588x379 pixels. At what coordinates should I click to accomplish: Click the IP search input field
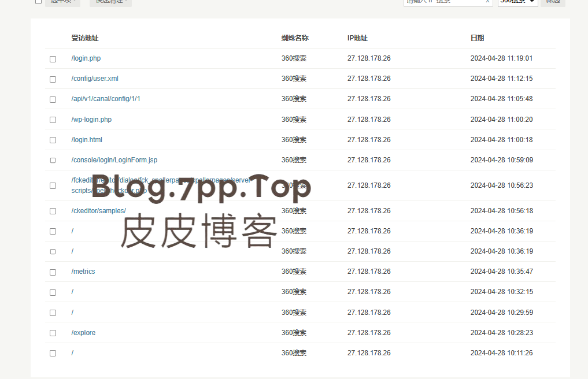pos(443,2)
